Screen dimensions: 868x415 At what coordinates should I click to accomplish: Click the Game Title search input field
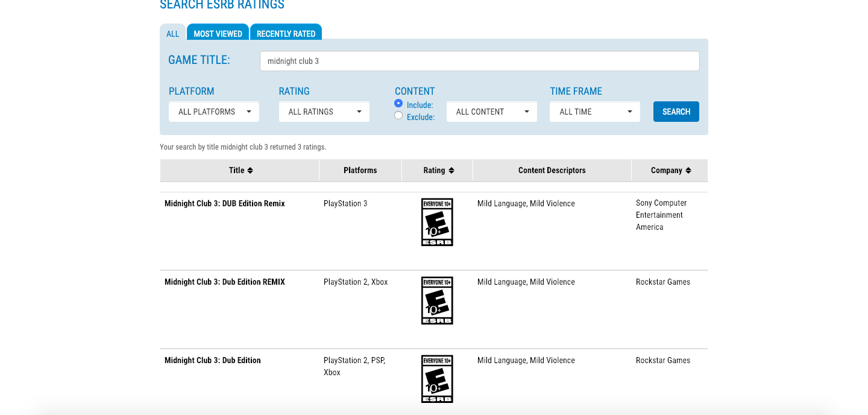(x=479, y=61)
